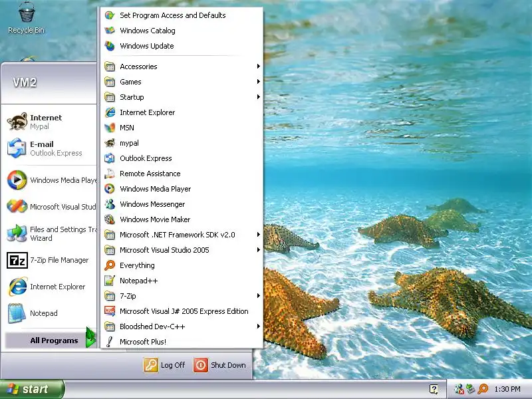Screen dimensions: 532x399
Task: Click the VM2 user name header
Action: (25, 82)
